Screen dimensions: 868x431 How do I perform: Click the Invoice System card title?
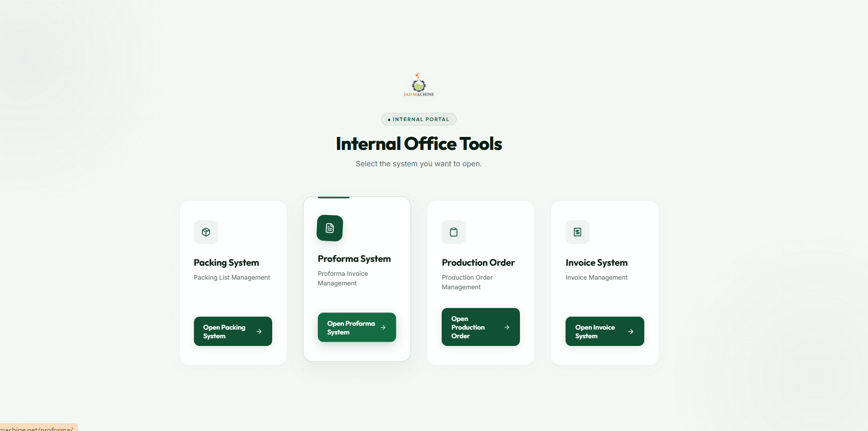coord(596,263)
